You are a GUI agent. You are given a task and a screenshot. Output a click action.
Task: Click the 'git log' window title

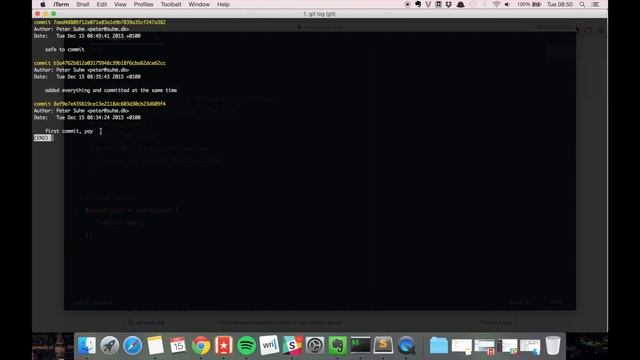click(x=320, y=14)
